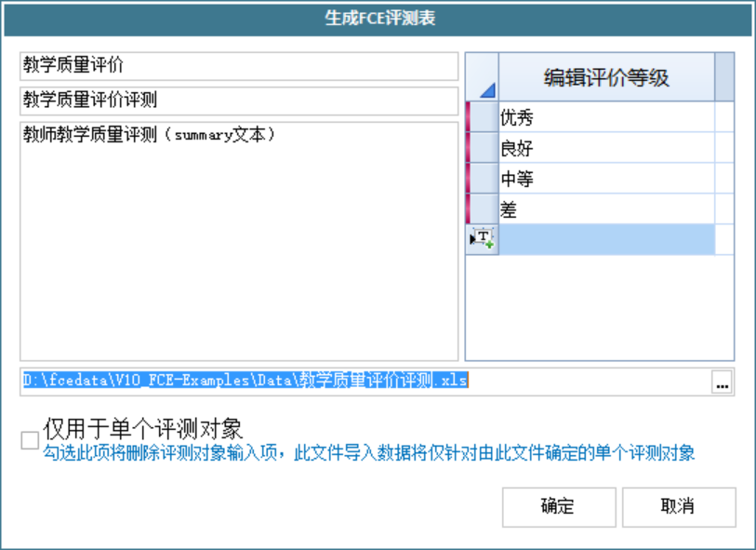Viewport: 756px width, 550px height.
Task: Click the 取消 button
Action: [x=678, y=506]
